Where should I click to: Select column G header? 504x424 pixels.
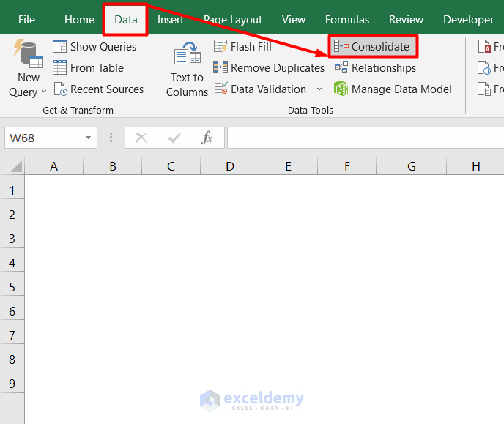[412, 166]
